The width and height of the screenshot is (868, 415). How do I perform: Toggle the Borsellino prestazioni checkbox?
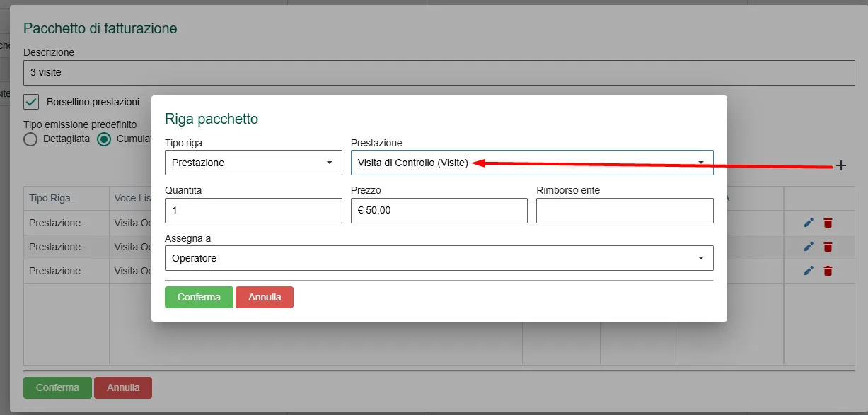click(x=31, y=102)
